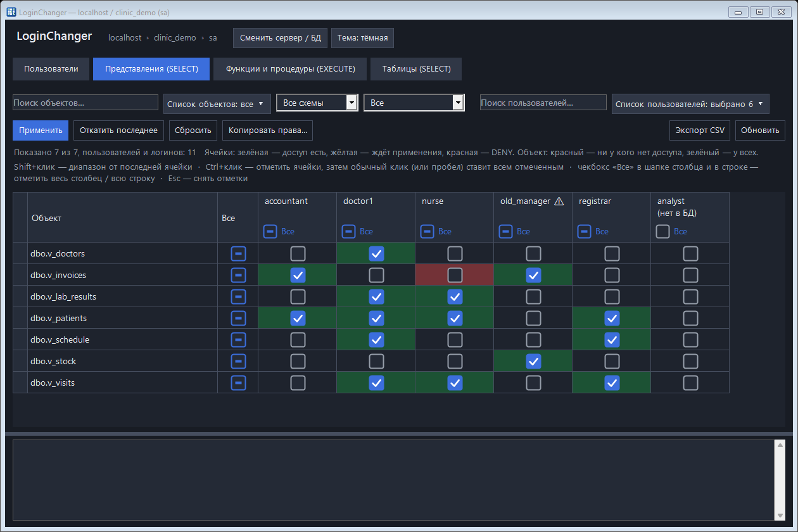Uncheck old_manager's access on dbo.v_stock
Viewport: 798px width, 532px height.
click(533, 362)
